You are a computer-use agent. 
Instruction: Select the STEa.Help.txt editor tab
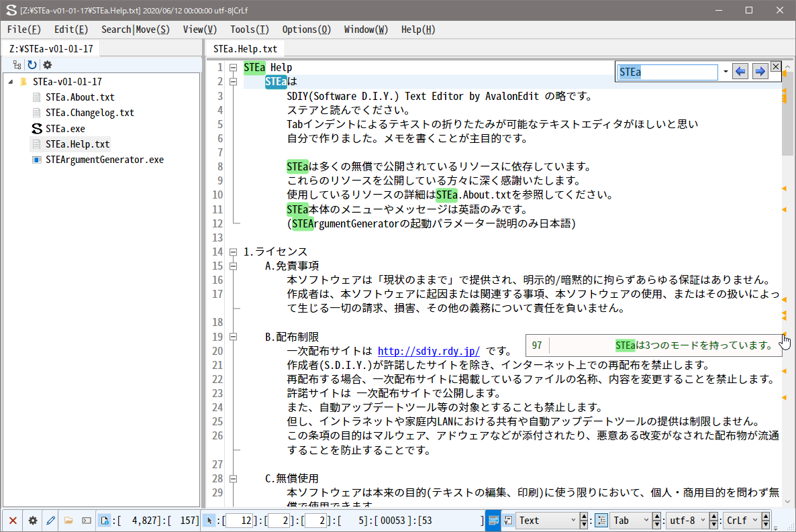pyautogui.click(x=245, y=49)
